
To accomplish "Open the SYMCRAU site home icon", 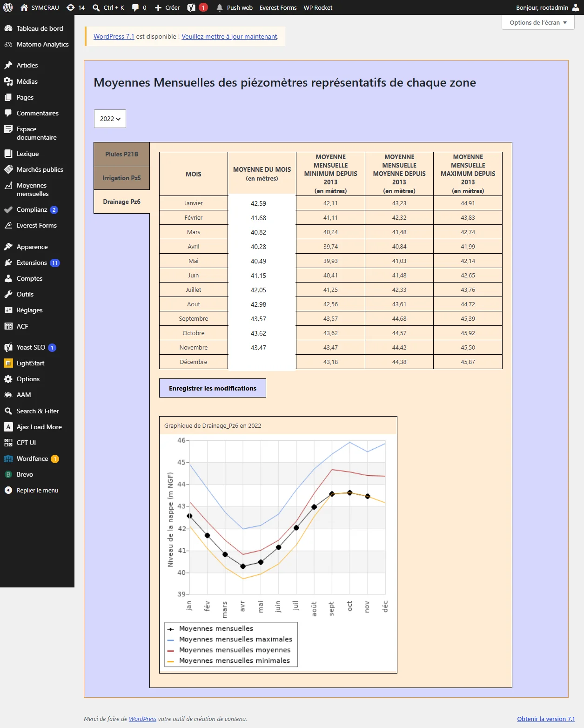I will (x=24, y=7).
